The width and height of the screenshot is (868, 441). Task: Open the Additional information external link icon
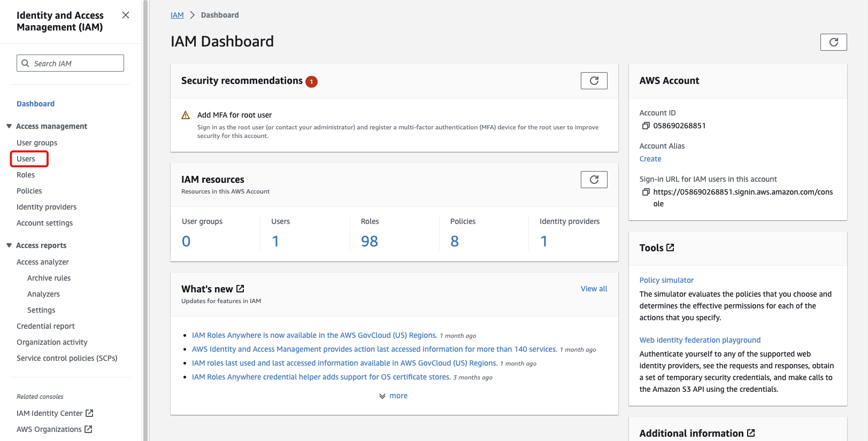[x=751, y=433]
